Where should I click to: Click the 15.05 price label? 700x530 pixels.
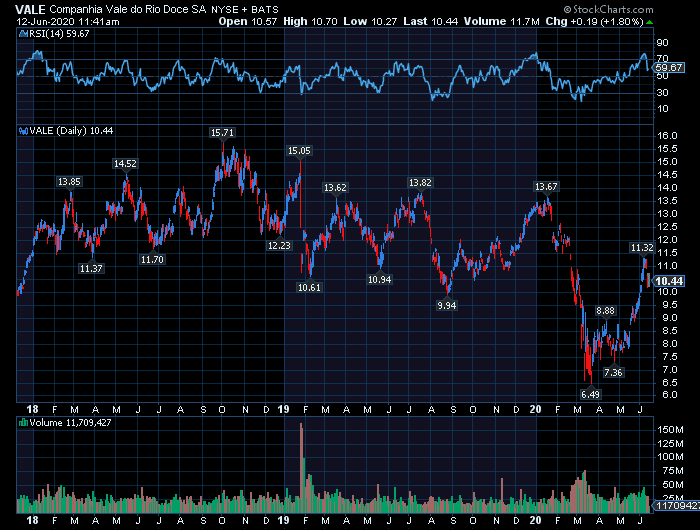299,151
